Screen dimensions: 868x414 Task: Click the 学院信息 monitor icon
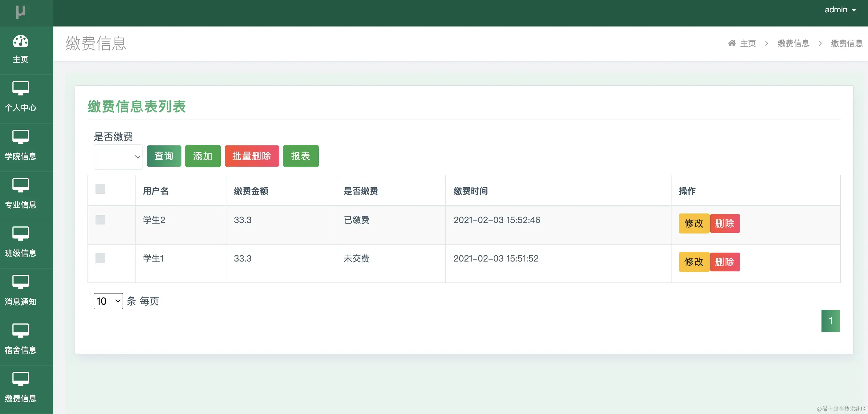point(21,137)
